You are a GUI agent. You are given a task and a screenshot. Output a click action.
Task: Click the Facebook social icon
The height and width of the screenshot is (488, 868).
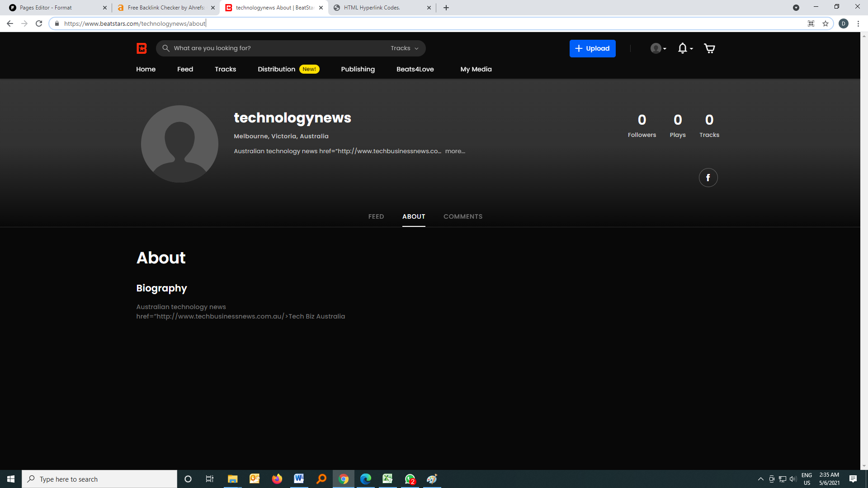click(x=708, y=178)
